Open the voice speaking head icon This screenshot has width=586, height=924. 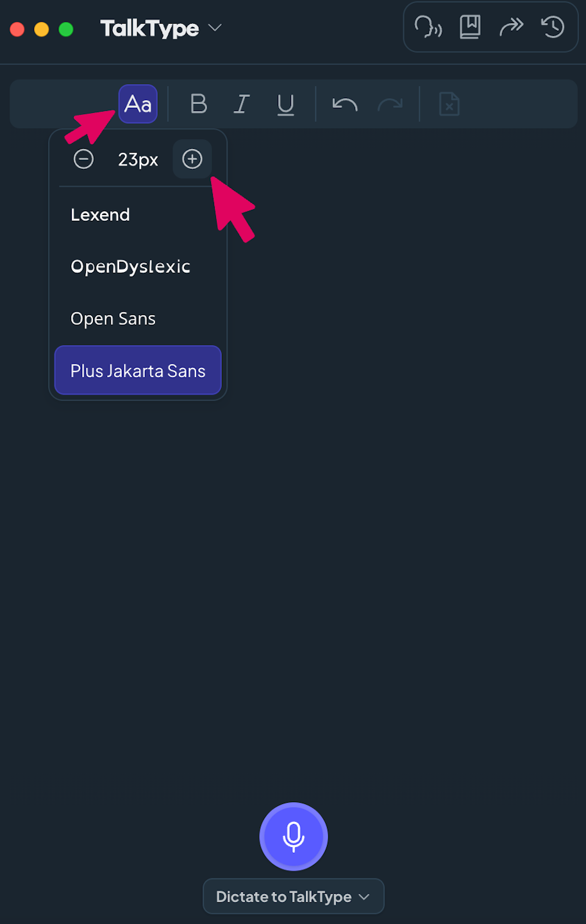coord(428,27)
